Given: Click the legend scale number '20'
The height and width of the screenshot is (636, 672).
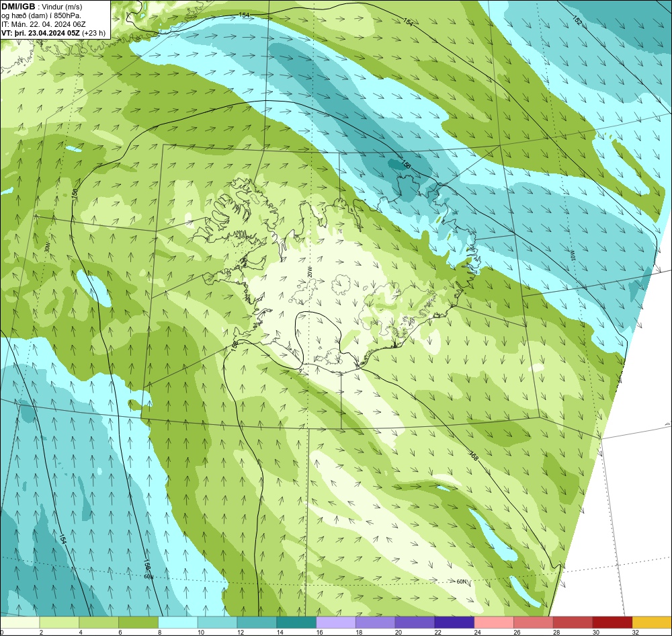Looking at the screenshot, I should tap(398, 632).
